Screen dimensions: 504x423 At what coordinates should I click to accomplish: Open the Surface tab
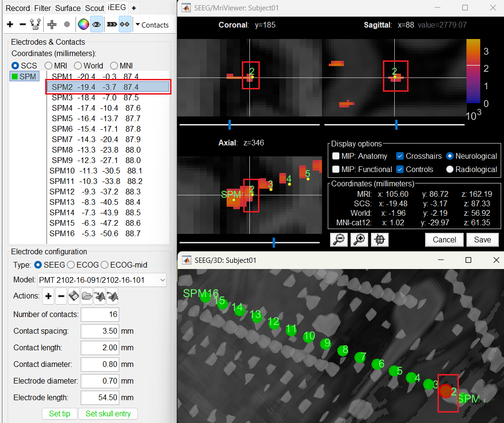click(x=67, y=8)
